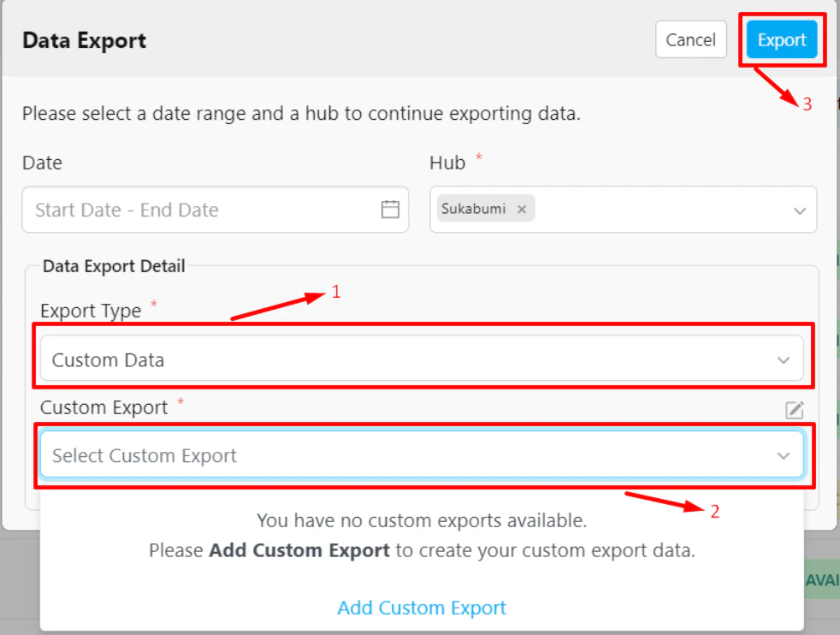
Task: Follow the Add Custom Export link
Action: pos(422,608)
